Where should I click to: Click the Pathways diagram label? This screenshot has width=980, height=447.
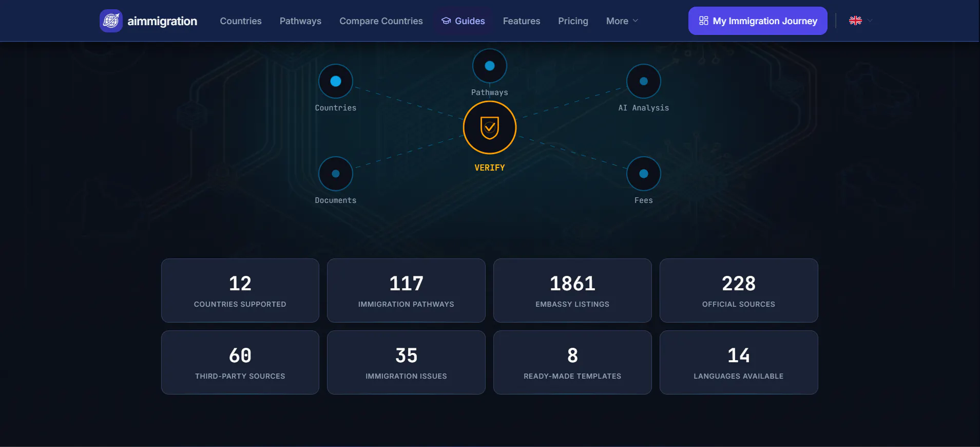coord(490,92)
